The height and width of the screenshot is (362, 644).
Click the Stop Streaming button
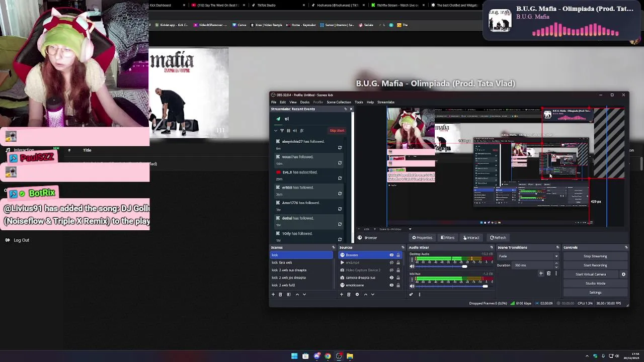pos(595,256)
